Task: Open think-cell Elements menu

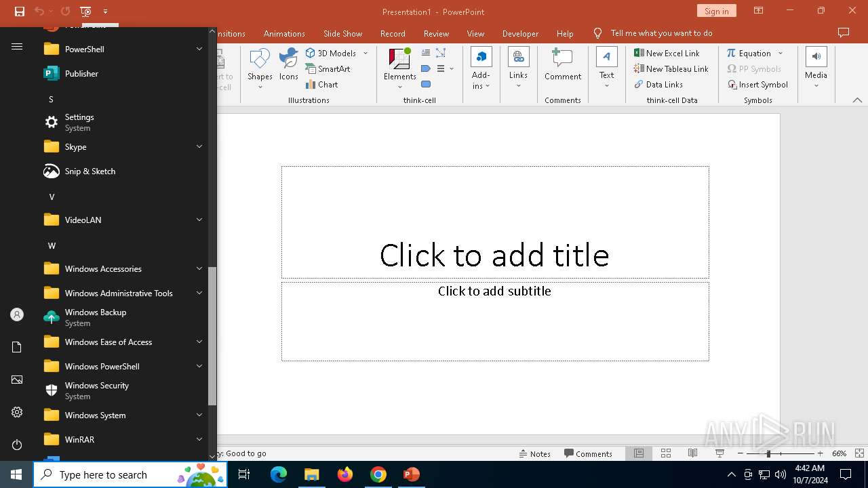Action: coord(399,68)
